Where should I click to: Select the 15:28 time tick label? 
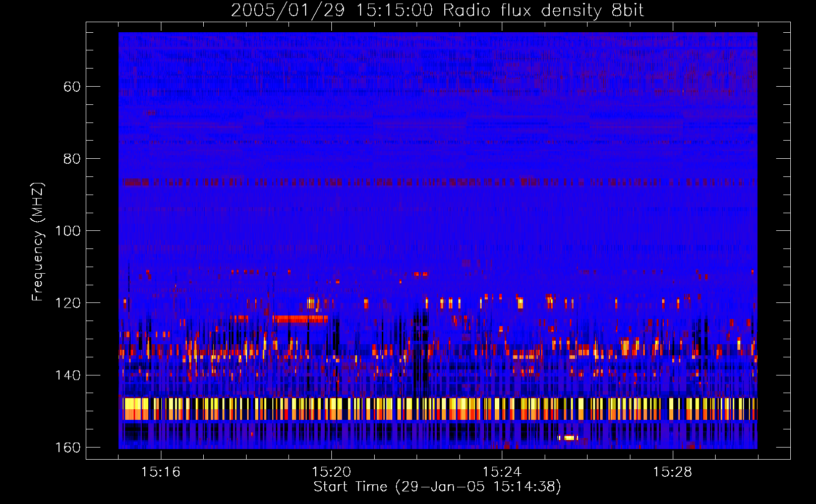672,472
